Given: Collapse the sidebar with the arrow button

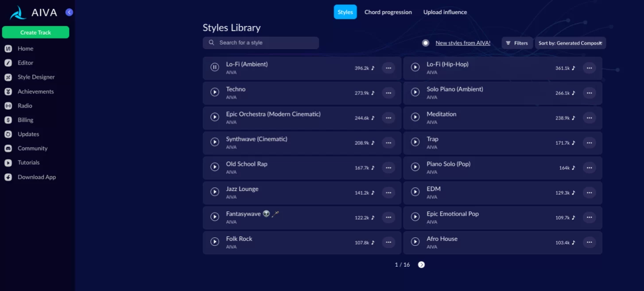Looking at the screenshot, I should pos(69,12).
